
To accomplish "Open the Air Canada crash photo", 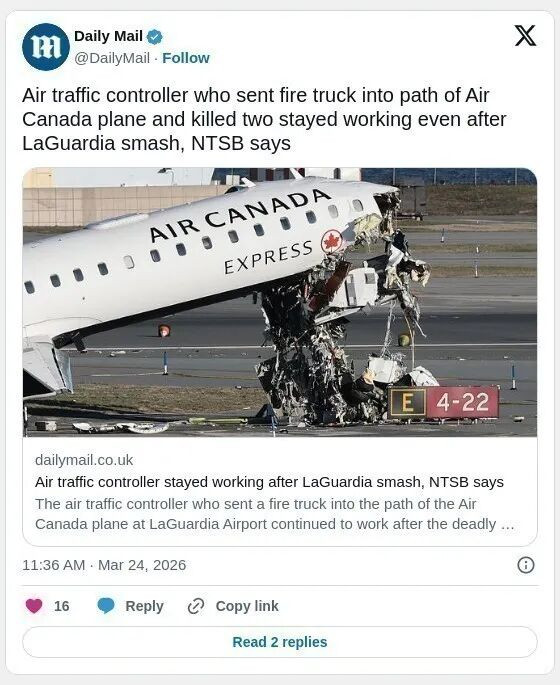I will point(280,302).
